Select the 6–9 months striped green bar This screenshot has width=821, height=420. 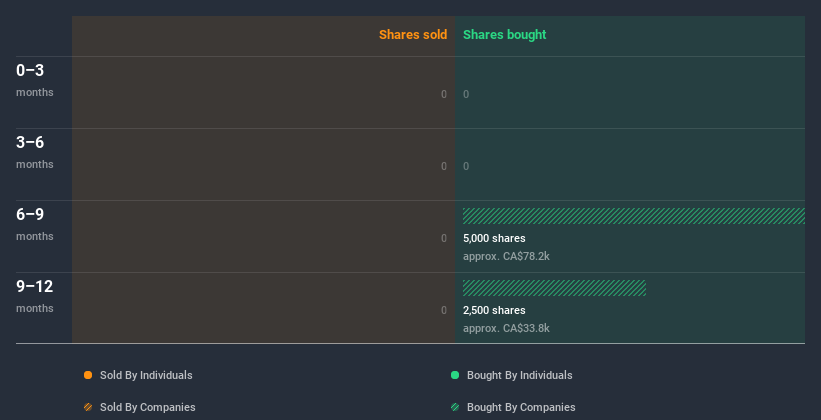point(634,216)
